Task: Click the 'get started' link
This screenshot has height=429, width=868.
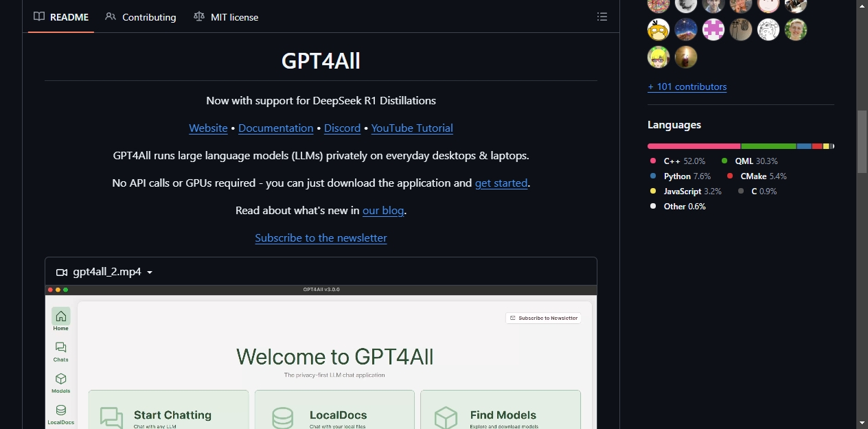Action: [501, 183]
